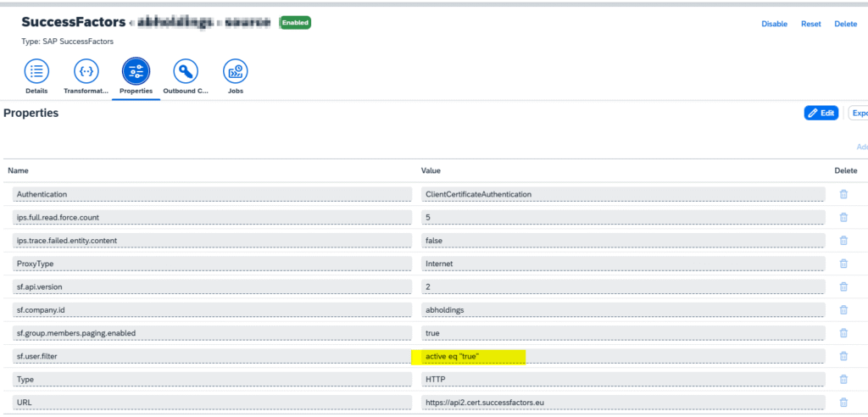Screen dimensions: 868x417
Task: Click the ips.trace.failed.entity.content name field
Action: (212, 241)
